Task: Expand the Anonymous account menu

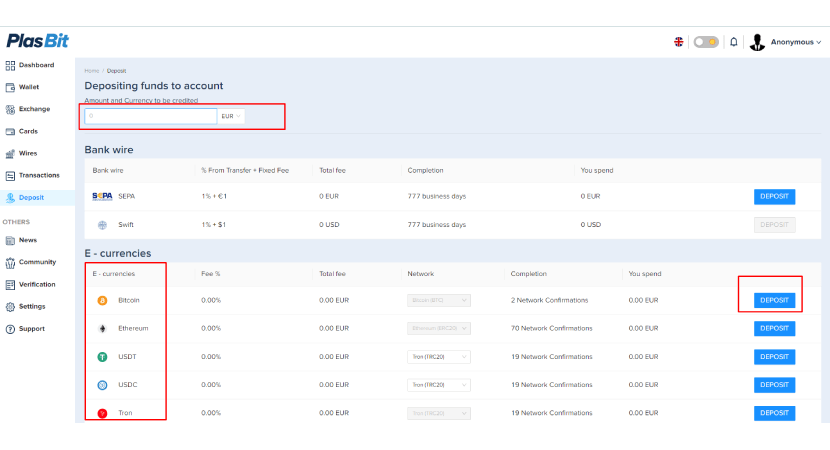Action: click(796, 42)
